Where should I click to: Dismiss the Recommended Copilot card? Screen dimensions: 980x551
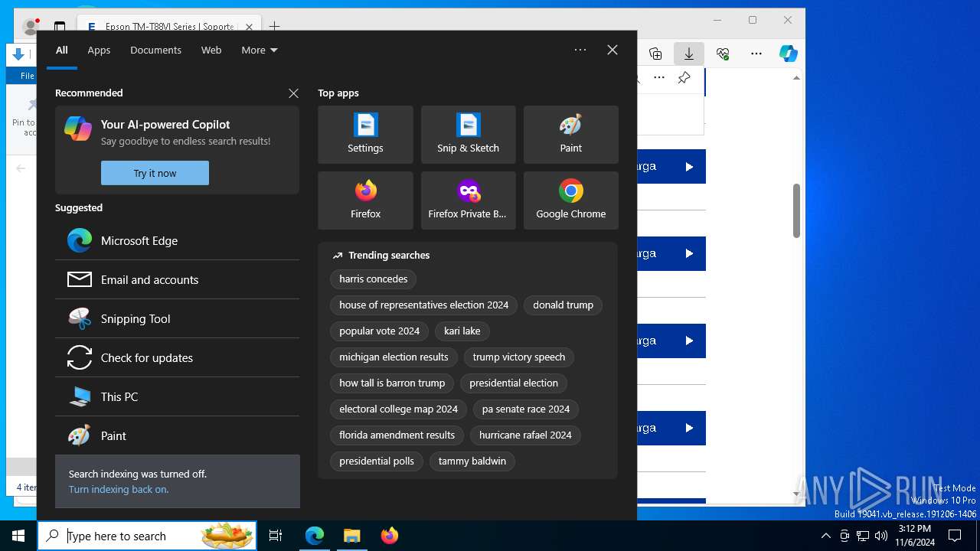click(x=293, y=93)
